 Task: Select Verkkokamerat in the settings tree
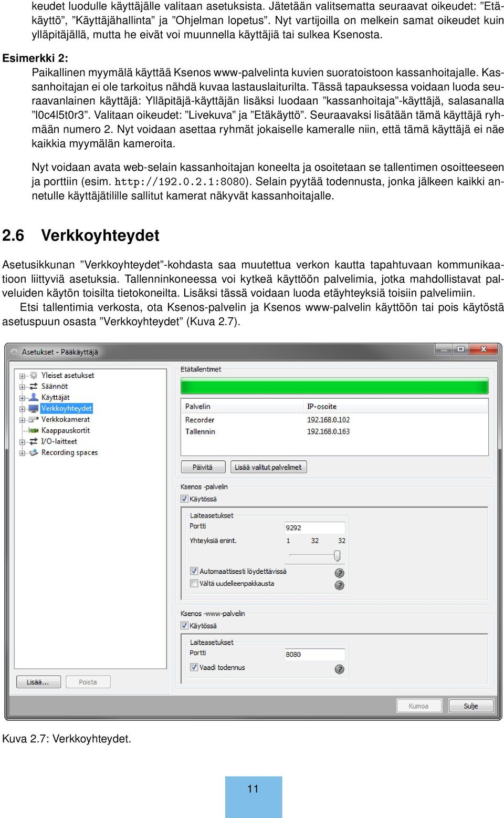pos(66,419)
